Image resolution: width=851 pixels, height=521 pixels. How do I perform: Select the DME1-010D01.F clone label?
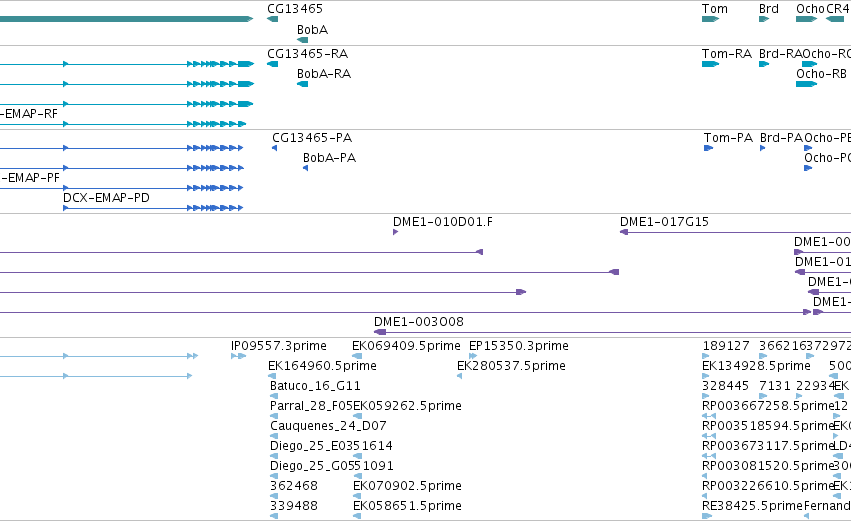pyautogui.click(x=443, y=222)
